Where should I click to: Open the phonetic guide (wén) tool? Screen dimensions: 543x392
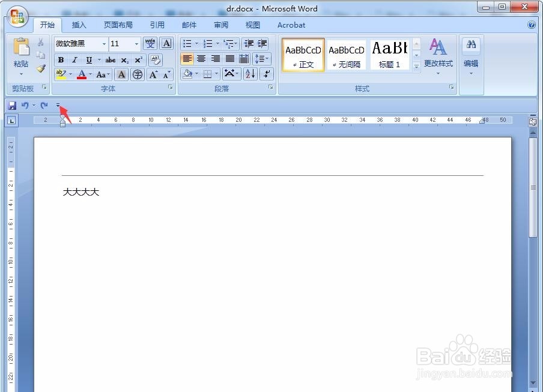pos(150,44)
